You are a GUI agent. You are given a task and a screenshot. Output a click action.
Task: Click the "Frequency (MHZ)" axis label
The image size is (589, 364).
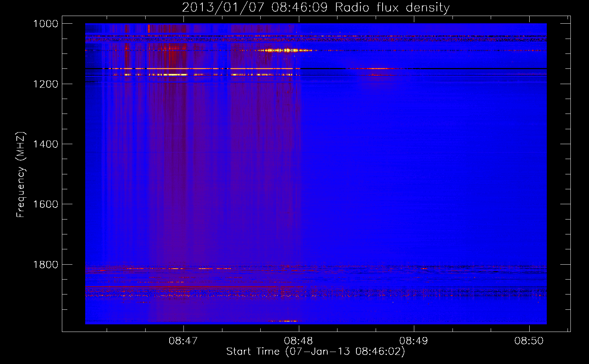click(21, 175)
